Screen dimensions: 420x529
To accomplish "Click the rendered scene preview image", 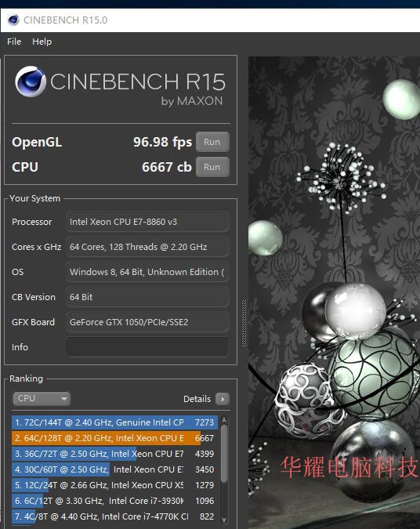I will click(334, 292).
